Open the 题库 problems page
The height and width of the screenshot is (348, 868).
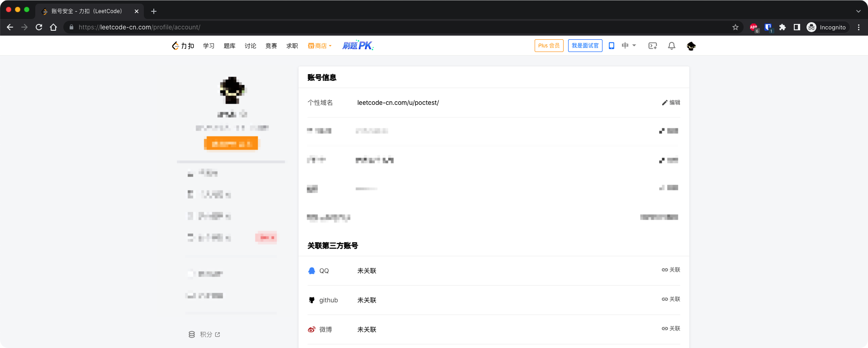click(x=229, y=46)
